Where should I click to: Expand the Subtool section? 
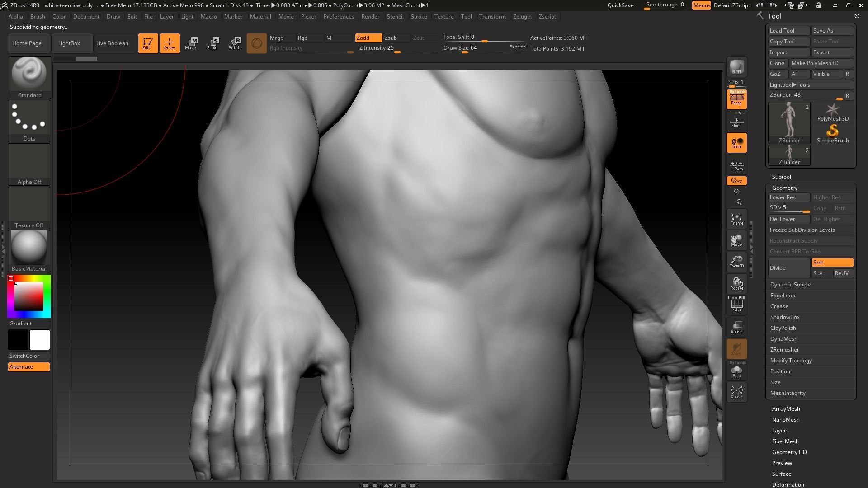[x=781, y=177]
